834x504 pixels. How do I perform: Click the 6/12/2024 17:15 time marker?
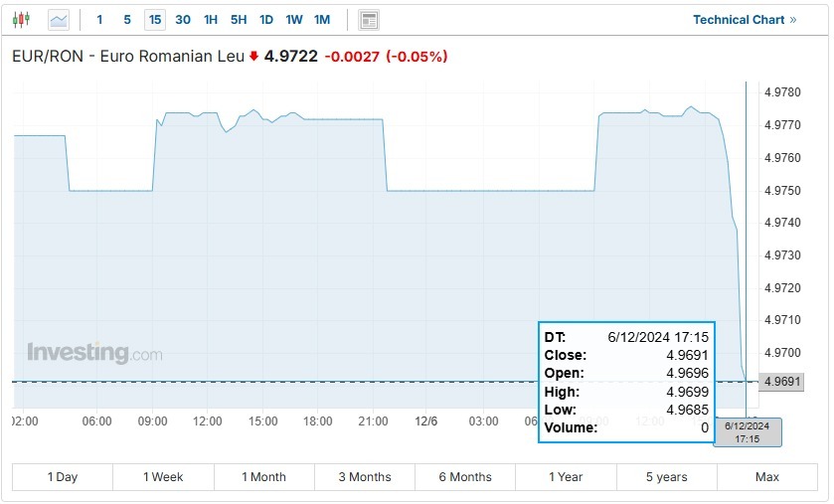tap(748, 432)
